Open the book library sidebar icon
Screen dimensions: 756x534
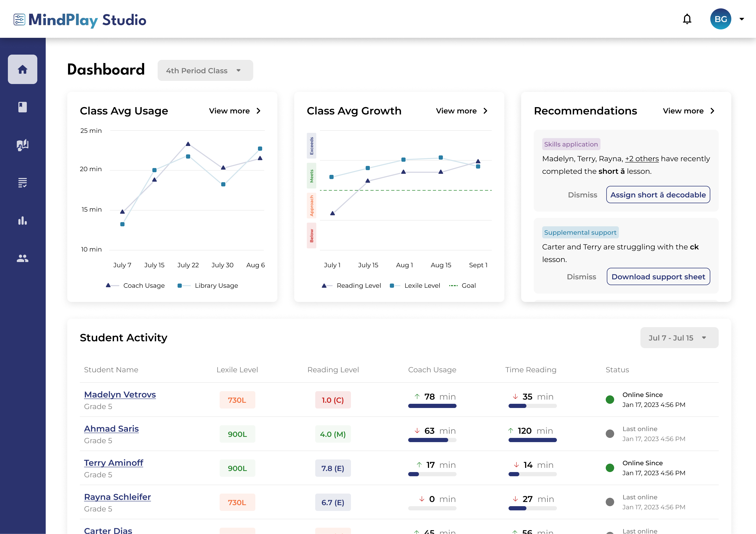(x=22, y=107)
